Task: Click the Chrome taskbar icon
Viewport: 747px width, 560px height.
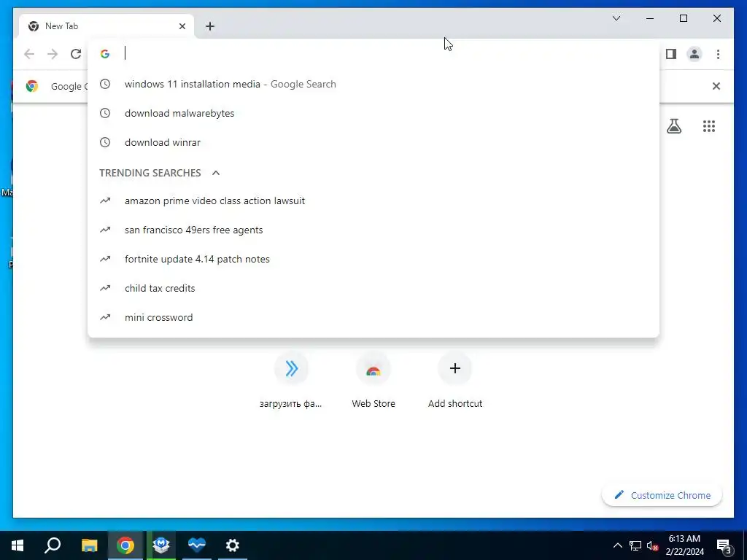Action: point(125,545)
